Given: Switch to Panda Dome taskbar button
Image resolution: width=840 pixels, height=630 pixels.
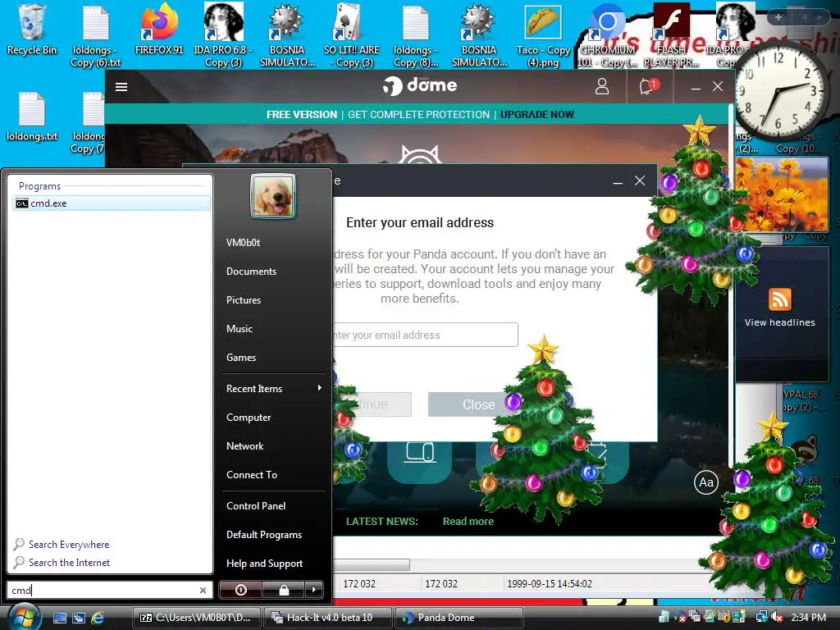Looking at the screenshot, I should pos(459,618).
